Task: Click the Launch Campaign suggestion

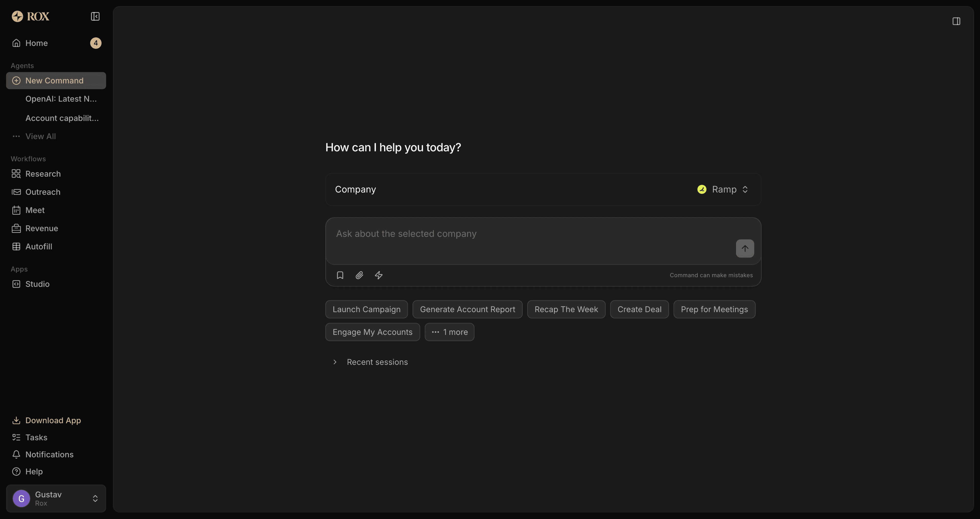Action: pyautogui.click(x=366, y=309)
